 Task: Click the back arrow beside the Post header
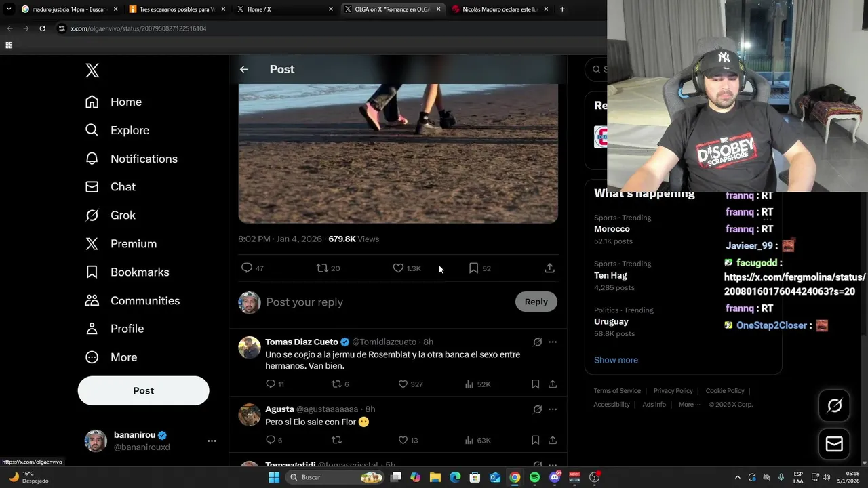pos(244,69)
